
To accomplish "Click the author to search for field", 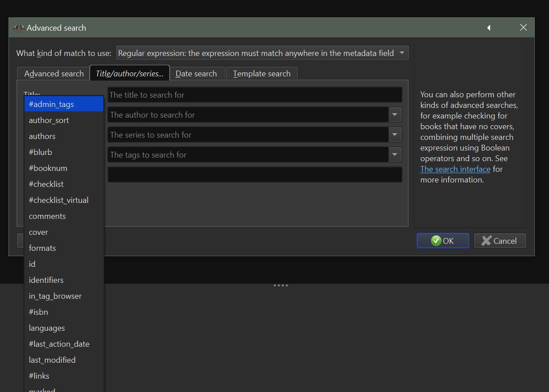I will click(248, 115).
